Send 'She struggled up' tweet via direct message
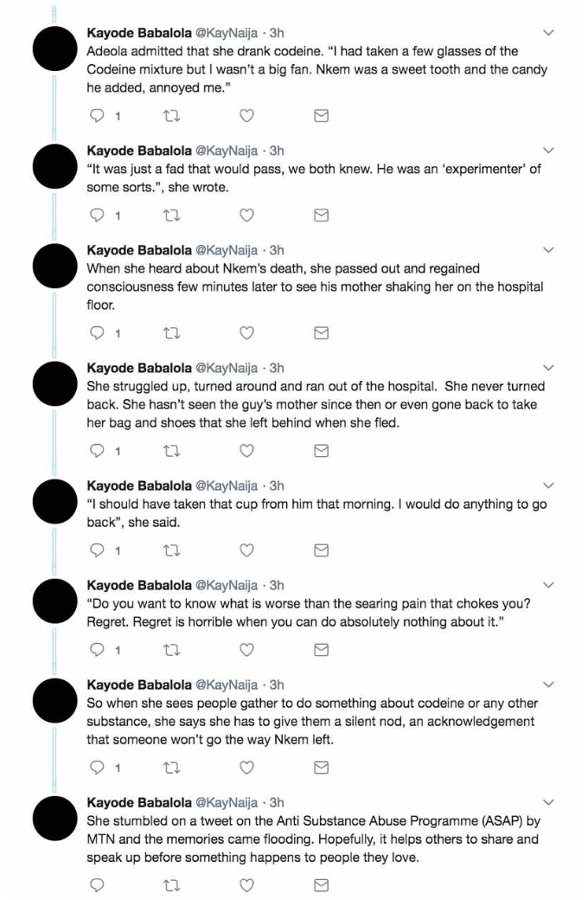 click(x=322, y=451)
